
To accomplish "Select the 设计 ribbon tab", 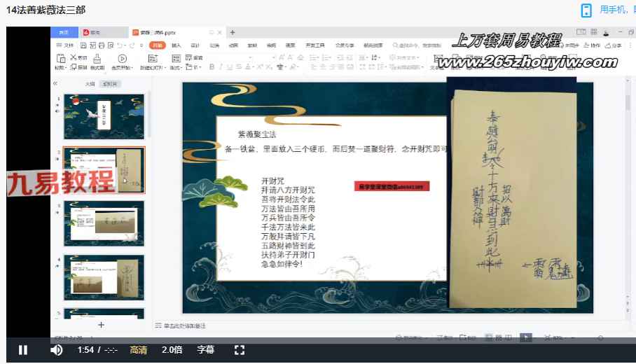I will pos(195,45).
